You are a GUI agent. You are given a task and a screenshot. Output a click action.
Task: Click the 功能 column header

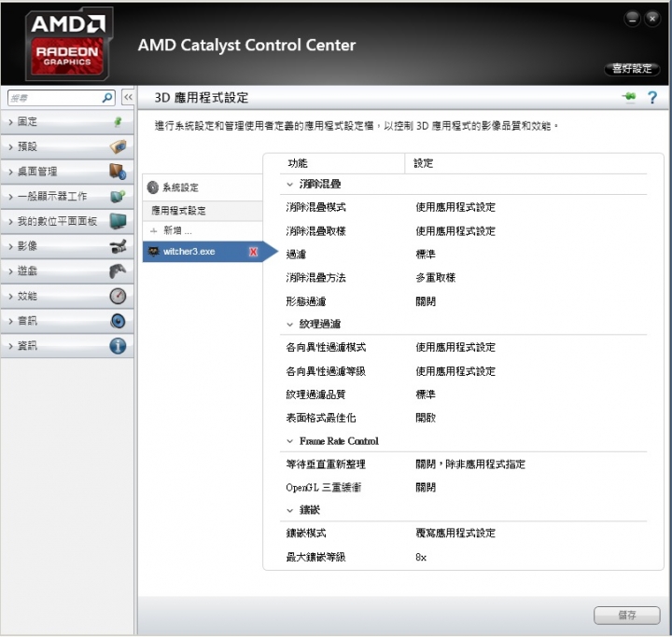[x=298, y=163]
